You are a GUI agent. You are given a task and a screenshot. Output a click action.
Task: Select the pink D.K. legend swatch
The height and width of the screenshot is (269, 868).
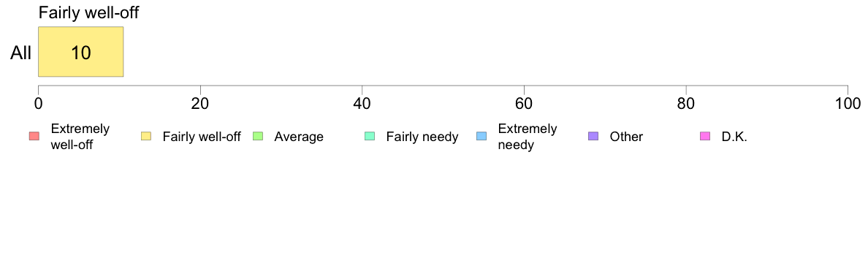[x=705, y=136]
